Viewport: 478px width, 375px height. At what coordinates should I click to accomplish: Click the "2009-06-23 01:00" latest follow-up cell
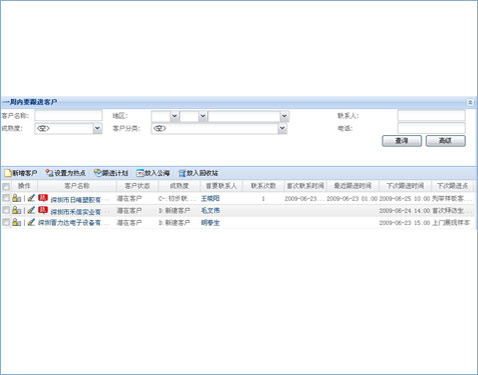point(352,199)
